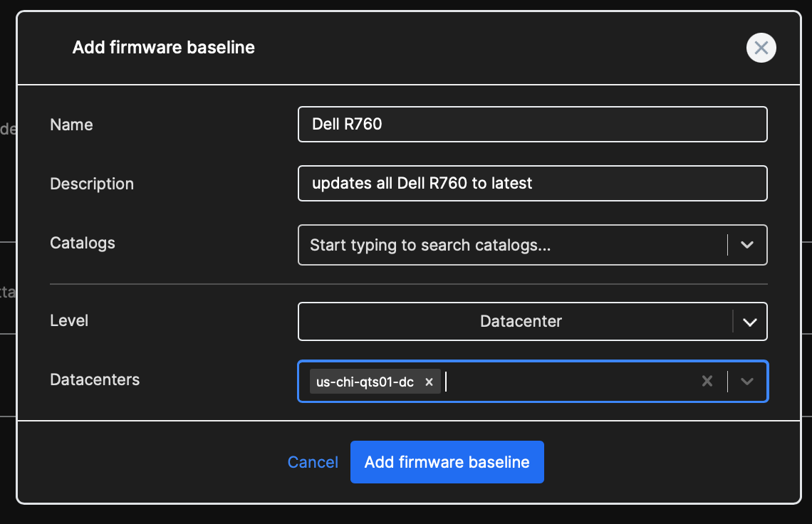This screenshot has height=524, width=812.
Task: Remove the us-chi-qts01-dc datacenter tag
Action: coord(429,382)
